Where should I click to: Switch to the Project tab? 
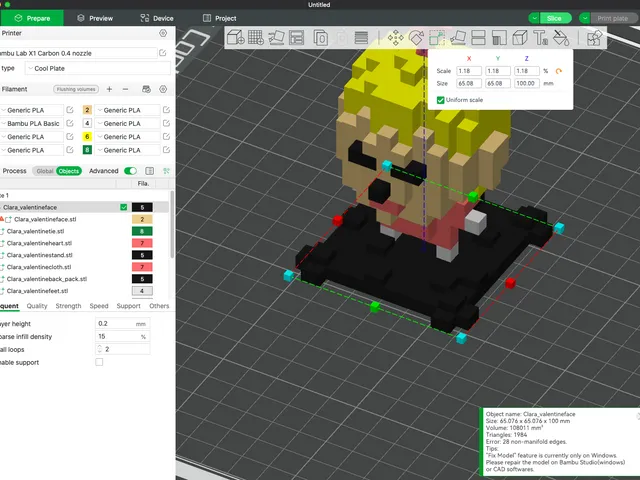coord(220,18)
